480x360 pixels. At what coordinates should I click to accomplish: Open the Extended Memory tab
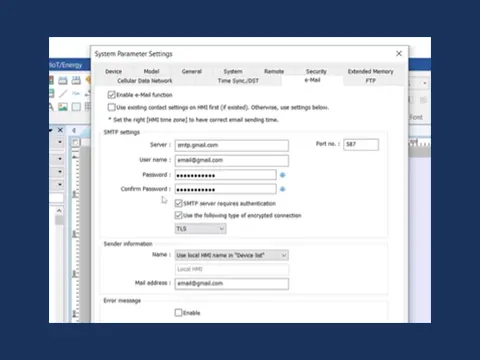pos(371,71)
